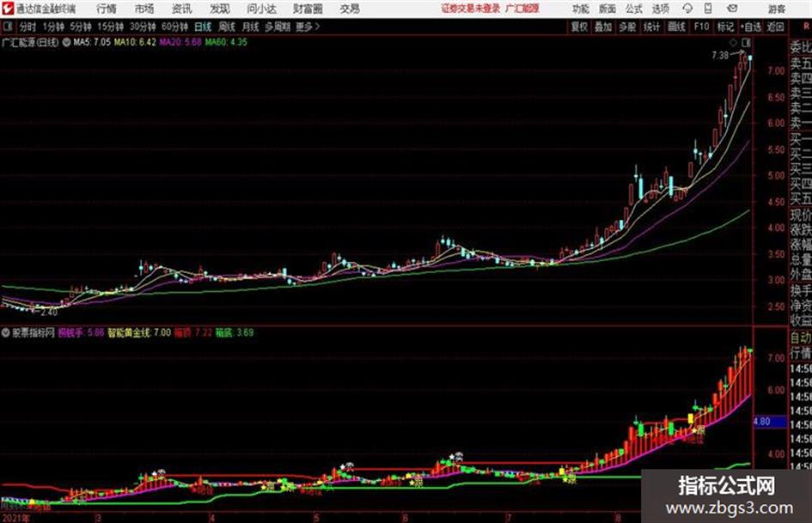Click the 箱底 3.69 value
Screen dimensions: 812x523
point(235,332)
